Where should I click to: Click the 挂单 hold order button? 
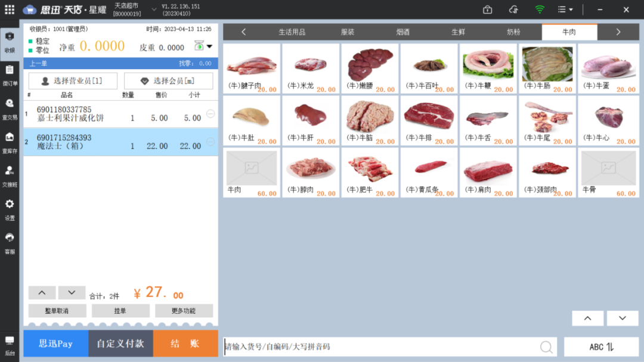(120, 311)
